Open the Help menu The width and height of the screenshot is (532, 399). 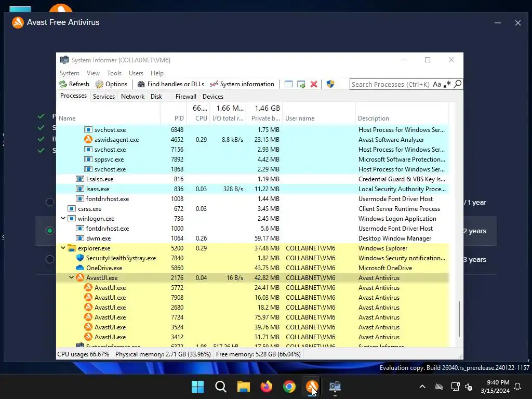coord(157,73)
